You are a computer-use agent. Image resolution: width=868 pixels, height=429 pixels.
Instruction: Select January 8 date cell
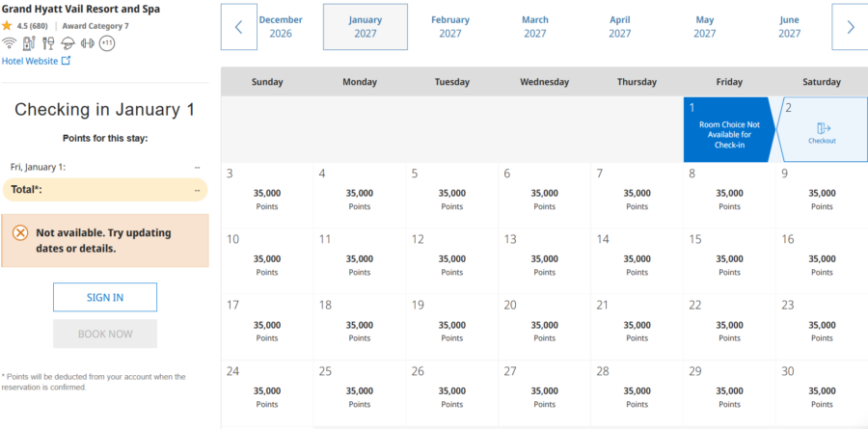(729, 195)
